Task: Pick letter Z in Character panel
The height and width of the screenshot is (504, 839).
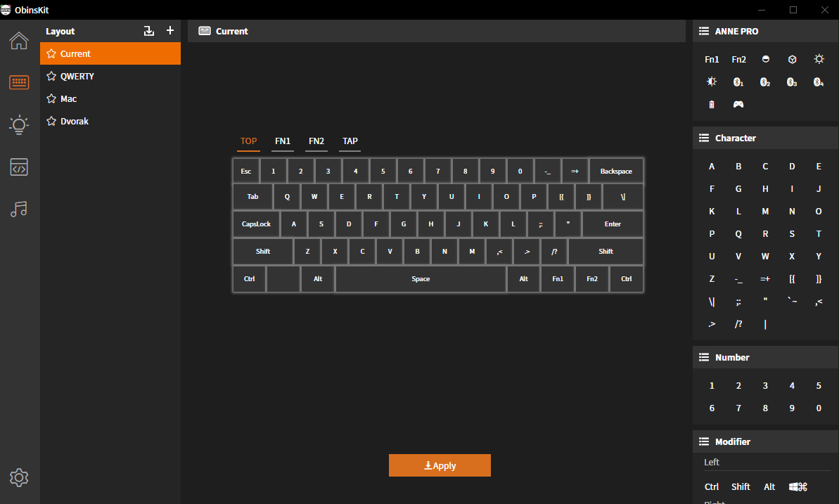Action: [x=712, y=279]
